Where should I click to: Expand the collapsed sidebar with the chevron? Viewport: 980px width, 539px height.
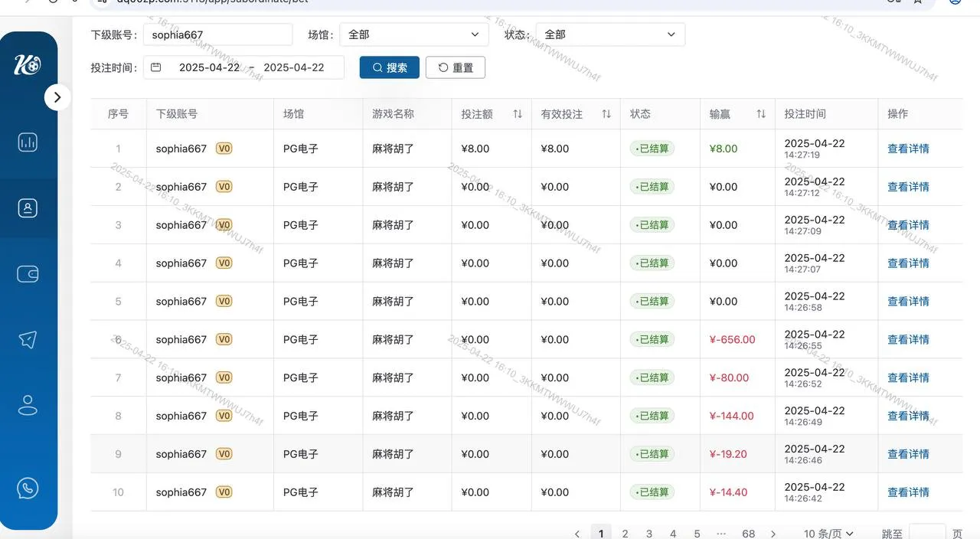click(58, 97)
